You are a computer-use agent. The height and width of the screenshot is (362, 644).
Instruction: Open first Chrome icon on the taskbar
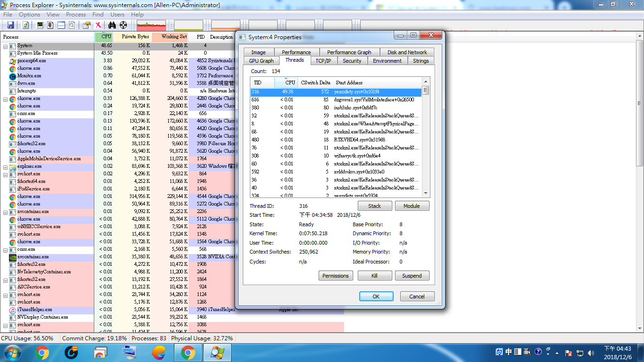pos(42,353)
